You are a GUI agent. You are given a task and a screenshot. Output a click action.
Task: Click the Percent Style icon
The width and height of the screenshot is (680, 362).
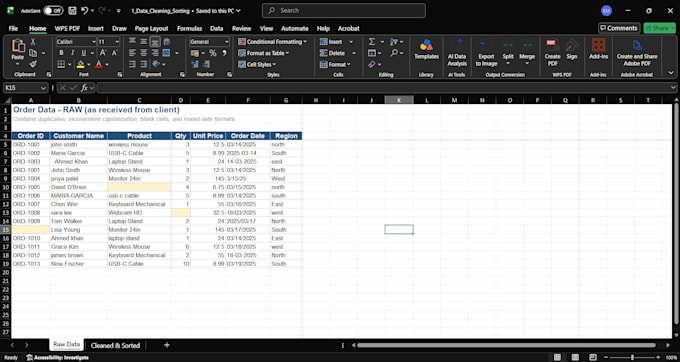(x=213, y=53)
